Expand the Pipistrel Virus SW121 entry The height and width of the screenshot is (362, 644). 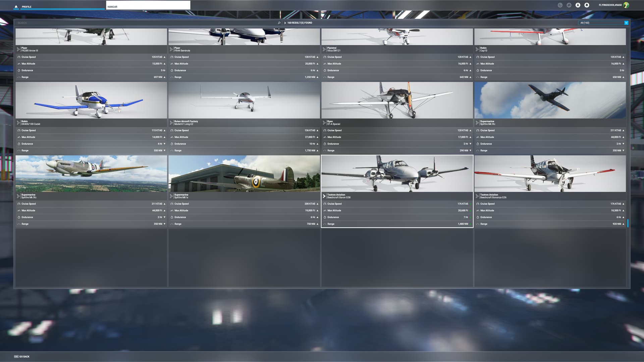click(324, 49)
